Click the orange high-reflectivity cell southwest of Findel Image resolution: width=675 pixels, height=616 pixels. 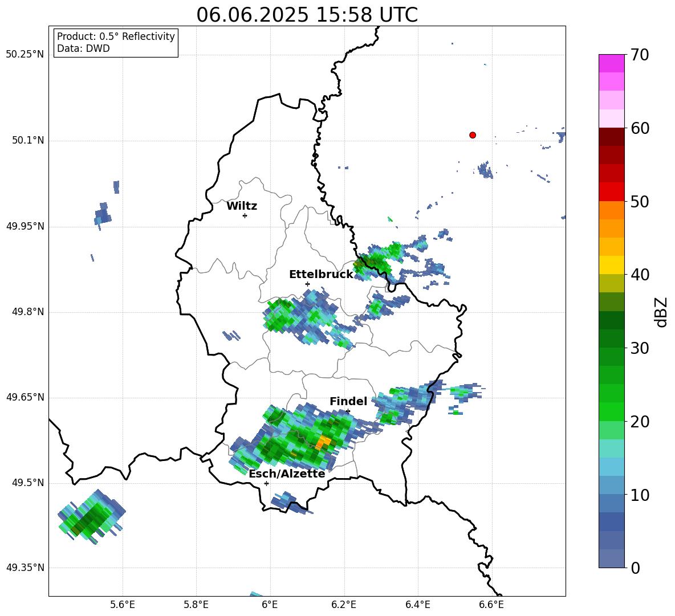(x=323, y=442)
